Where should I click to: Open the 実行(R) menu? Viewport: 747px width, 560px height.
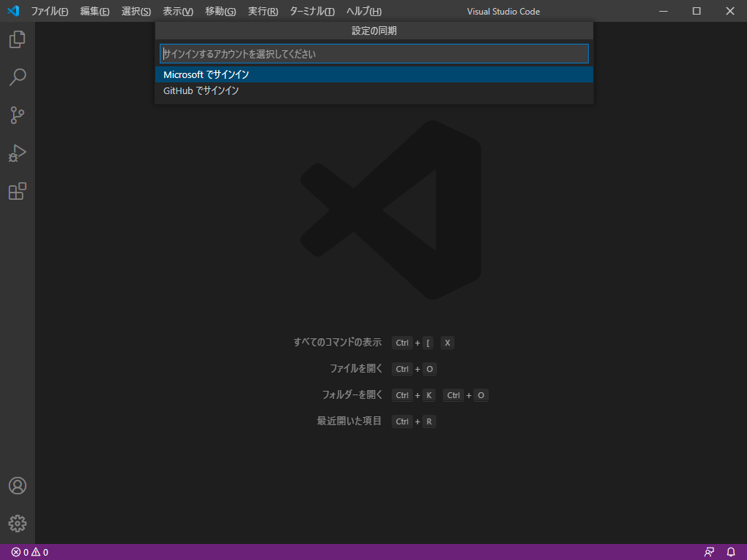[x=263, y=12]
